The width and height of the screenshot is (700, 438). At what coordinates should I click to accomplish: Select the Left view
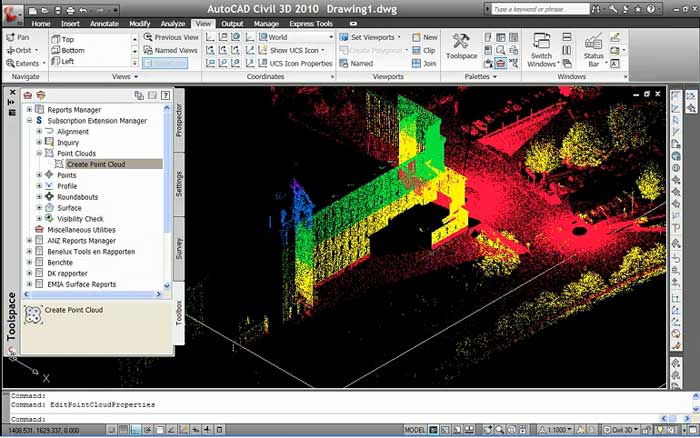tap(62, 61)
